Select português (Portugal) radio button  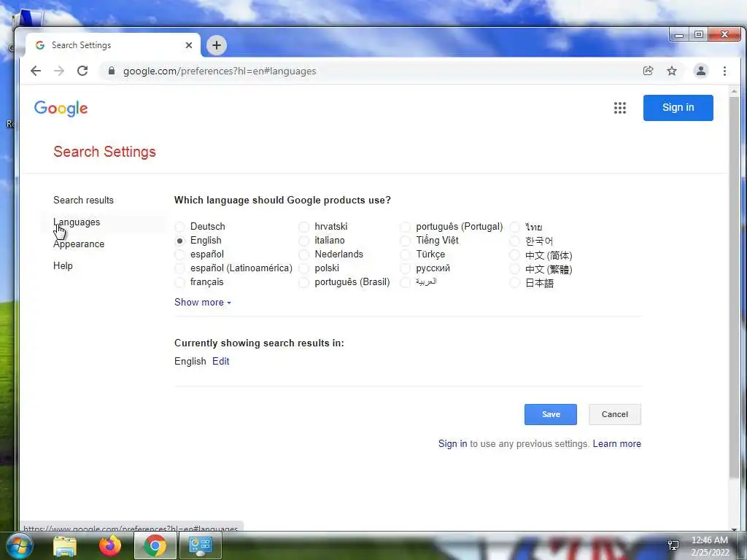[406, 227]
